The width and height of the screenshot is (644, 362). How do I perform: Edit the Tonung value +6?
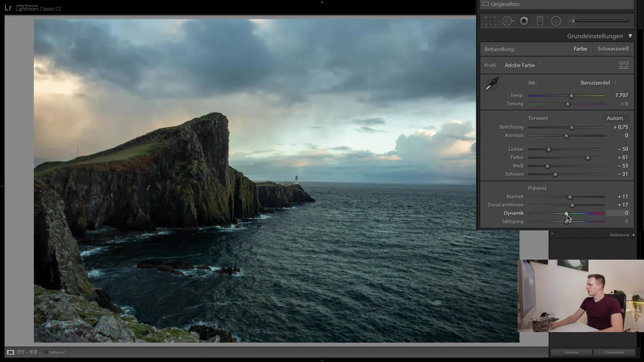(x=624, y=104)
